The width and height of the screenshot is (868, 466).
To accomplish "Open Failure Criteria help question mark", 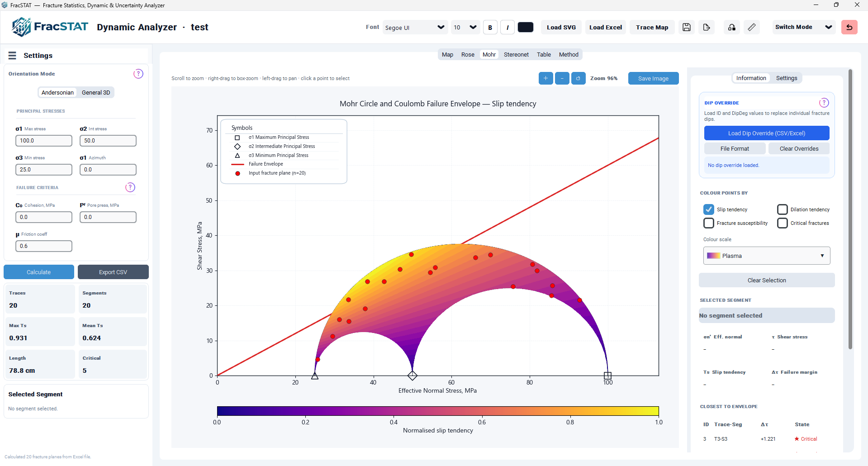I will click(130, 187).
